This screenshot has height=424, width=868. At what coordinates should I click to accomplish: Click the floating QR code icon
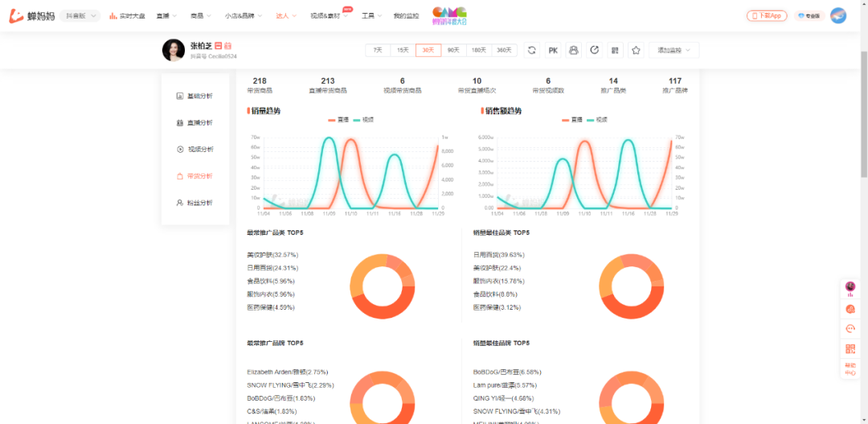point(850,349)
